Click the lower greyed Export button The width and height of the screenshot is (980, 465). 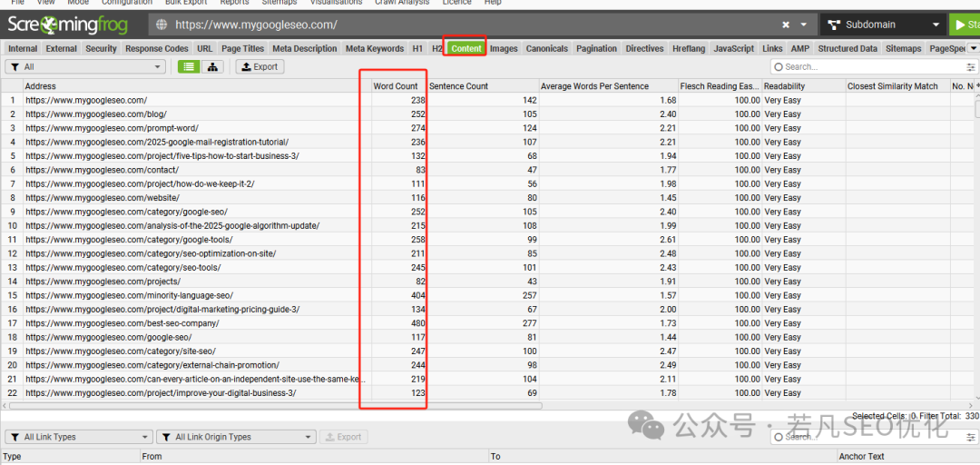[344, 437]
